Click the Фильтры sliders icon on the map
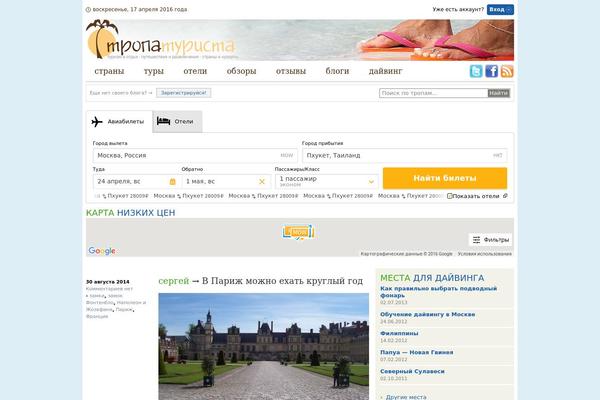The width and height of the screenshot is (600, 400). (x=476, y=240)
